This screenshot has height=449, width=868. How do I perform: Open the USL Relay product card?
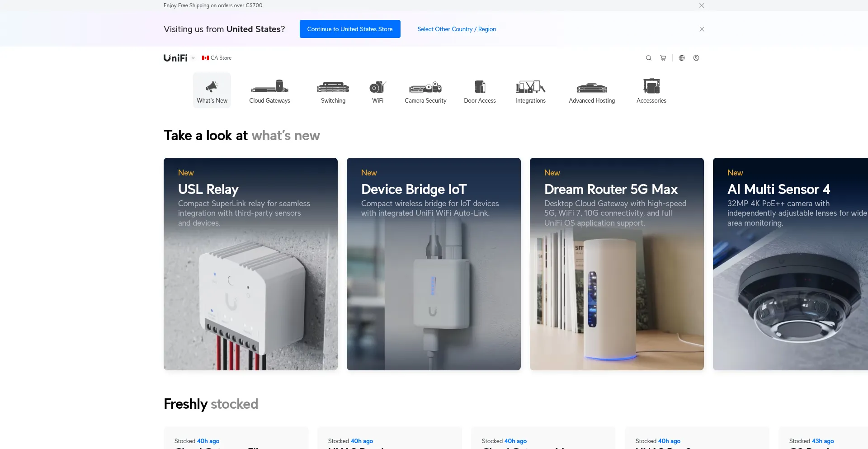(x=250, y=264)
